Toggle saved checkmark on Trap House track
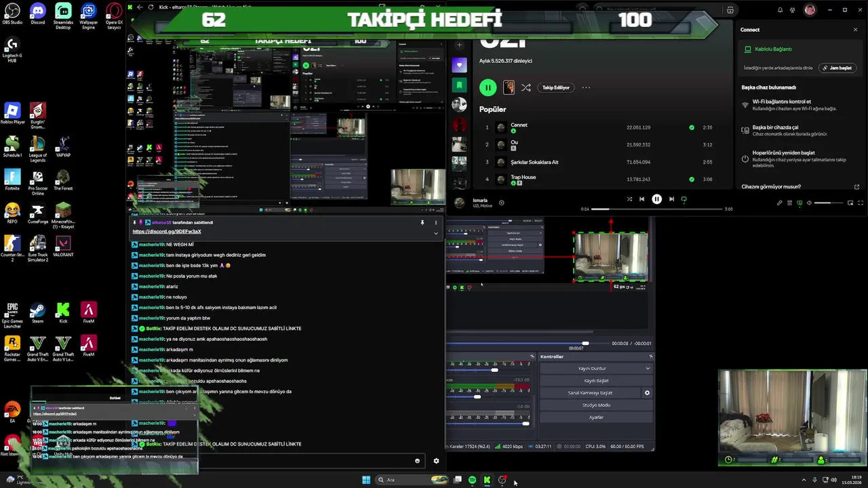This screenshot has height=488, width=868. point(692,180)
